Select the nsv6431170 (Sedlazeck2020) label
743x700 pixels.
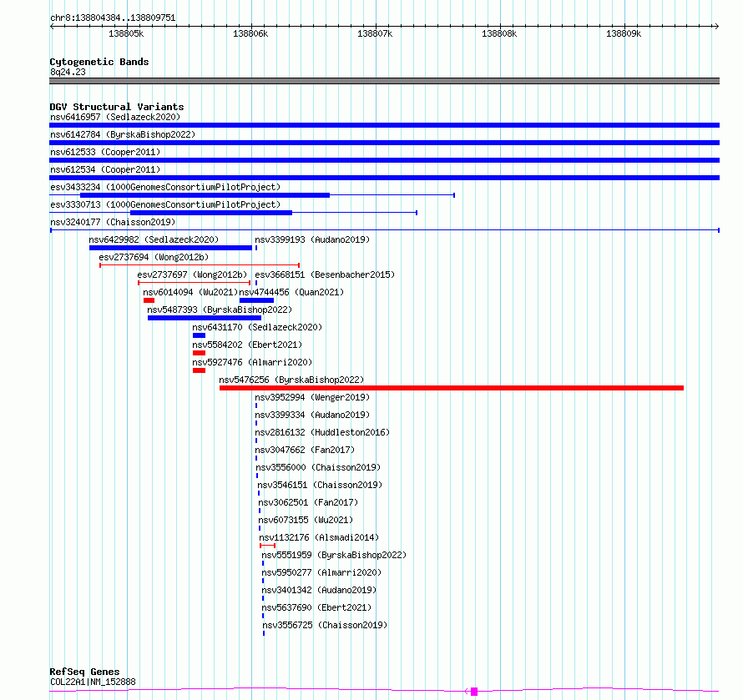tap(257, 327)
